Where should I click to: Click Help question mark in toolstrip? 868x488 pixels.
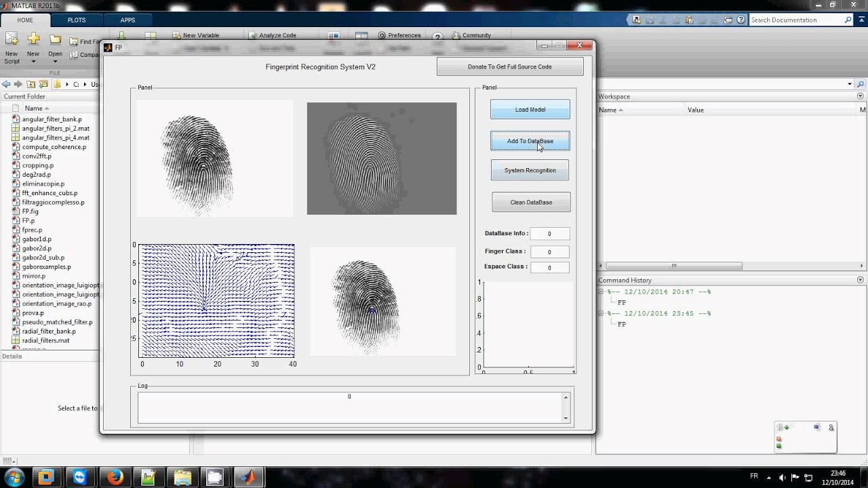point(437,37)
